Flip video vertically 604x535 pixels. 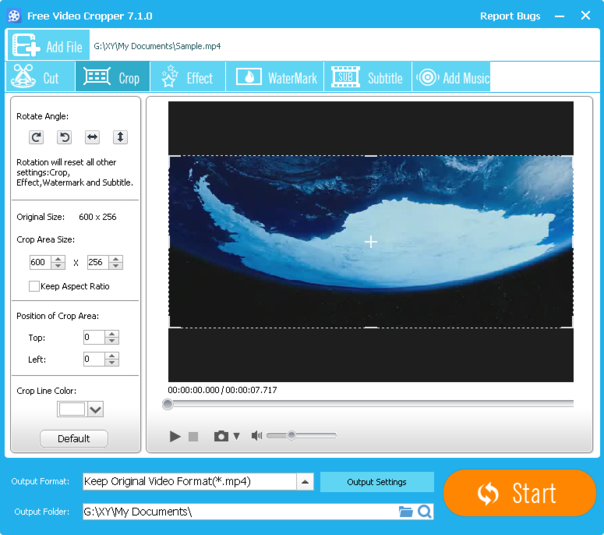point(120,137)
